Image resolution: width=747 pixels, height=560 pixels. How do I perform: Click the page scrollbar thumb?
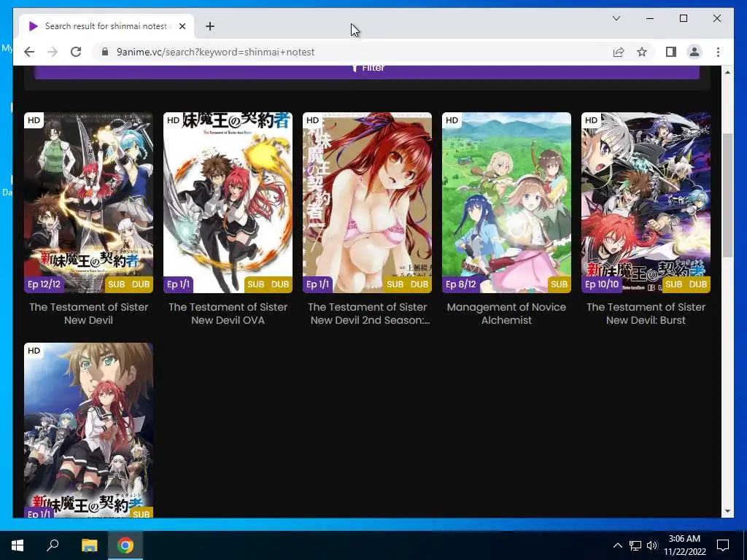point(727,195)
